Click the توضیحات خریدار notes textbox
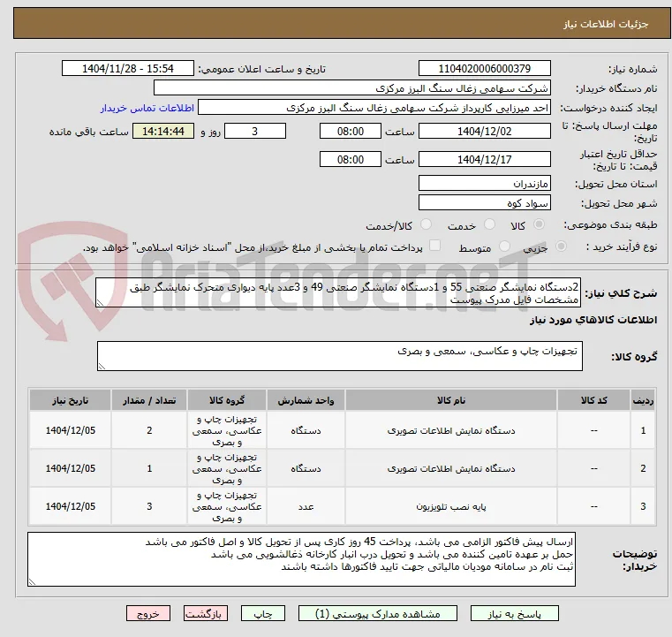The height and width of the screenshot is (637, 672). pyautogui.click(x=301, y=559)
